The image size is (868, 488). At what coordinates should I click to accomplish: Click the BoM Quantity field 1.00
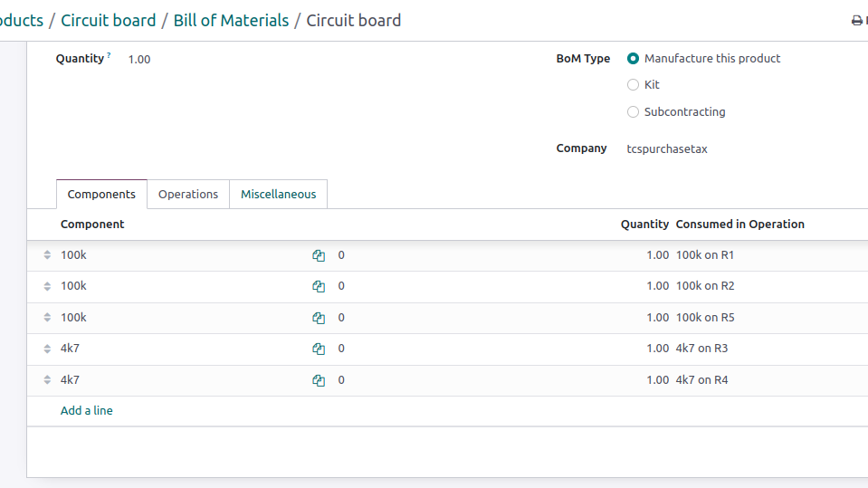[139, 59]
